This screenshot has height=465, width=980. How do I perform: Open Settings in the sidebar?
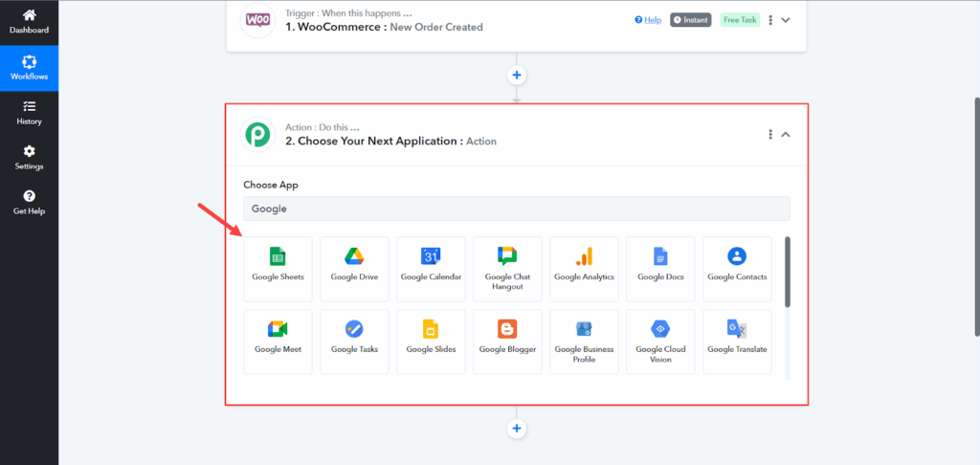click(x=29, y=158)
